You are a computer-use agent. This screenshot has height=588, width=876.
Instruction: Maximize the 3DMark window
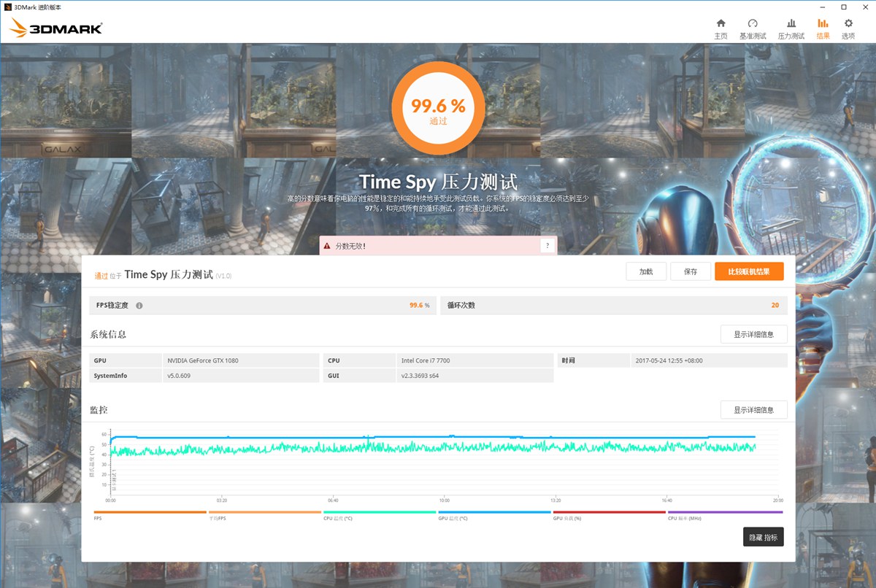[843, 7]
